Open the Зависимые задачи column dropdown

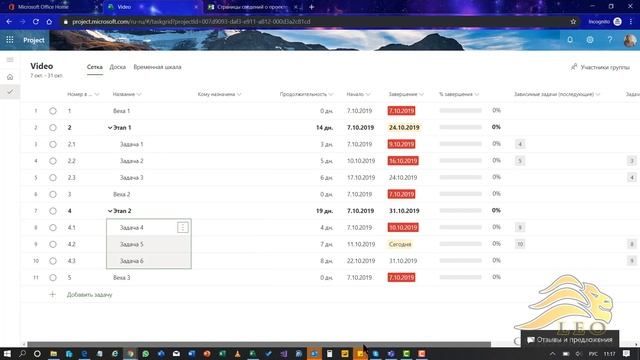tap(598, 94)
